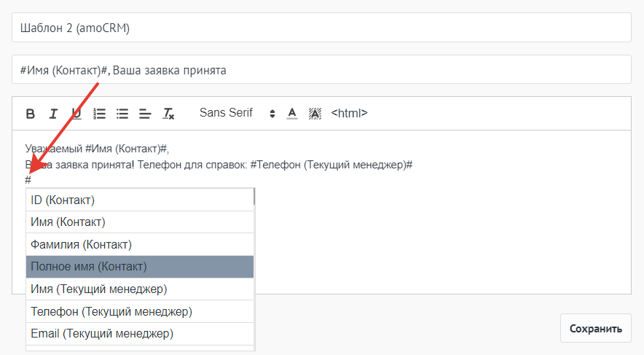Select "Телефон (Текущий менеджер)" from the list

point(140,311)
